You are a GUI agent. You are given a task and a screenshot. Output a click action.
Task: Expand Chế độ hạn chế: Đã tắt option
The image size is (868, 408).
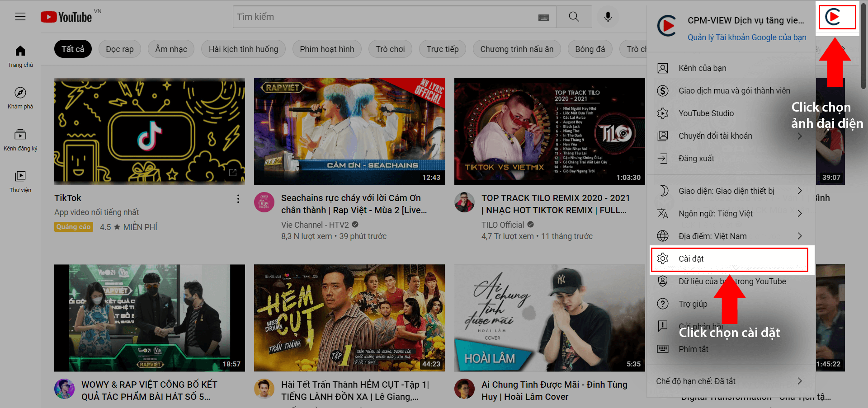click(731, 381)
